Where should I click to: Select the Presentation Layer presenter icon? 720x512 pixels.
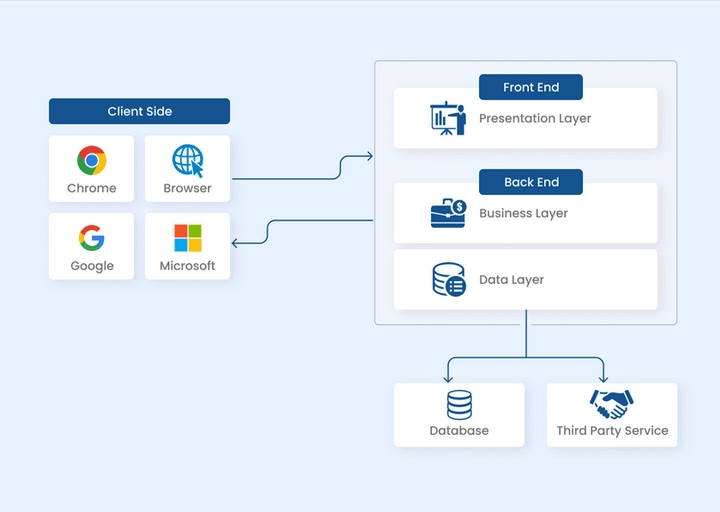(447, 118)
